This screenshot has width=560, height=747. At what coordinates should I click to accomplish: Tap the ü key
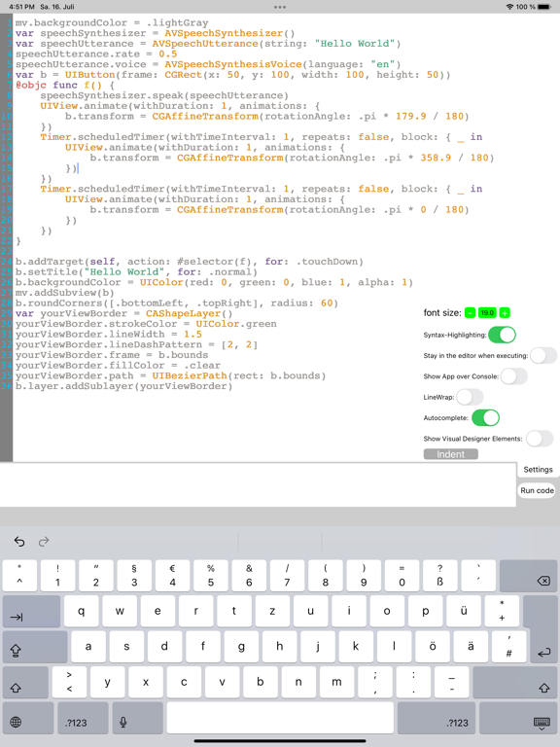click(x=464, y=611)
